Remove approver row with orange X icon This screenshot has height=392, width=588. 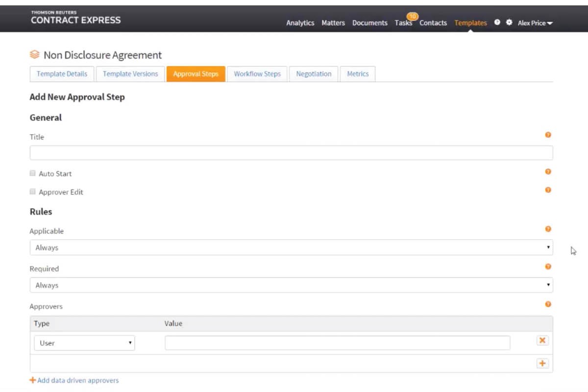tap(542, 341)
